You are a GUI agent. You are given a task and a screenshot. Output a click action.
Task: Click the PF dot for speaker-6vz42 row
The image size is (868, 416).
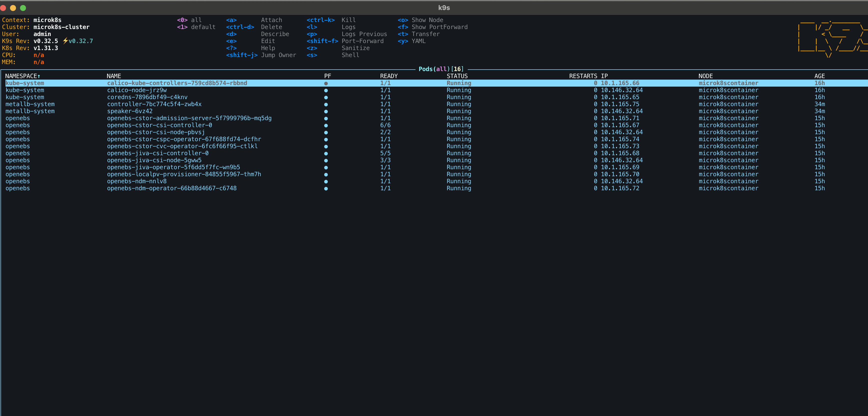click(326, 112)
